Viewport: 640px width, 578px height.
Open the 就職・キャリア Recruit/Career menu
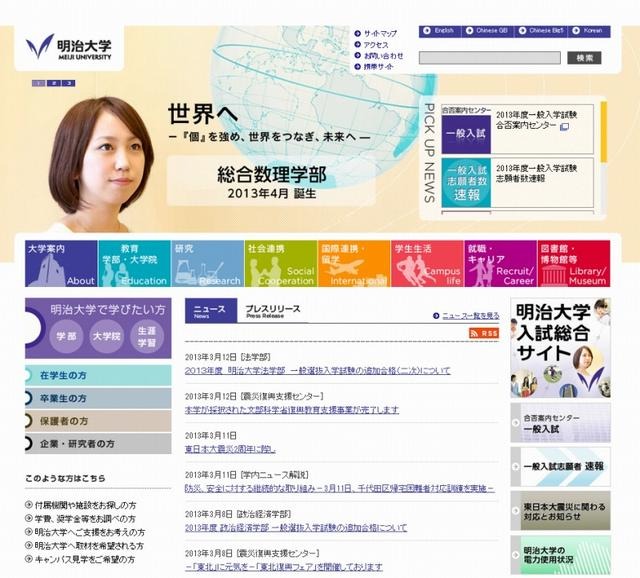[x=501, y=264]
